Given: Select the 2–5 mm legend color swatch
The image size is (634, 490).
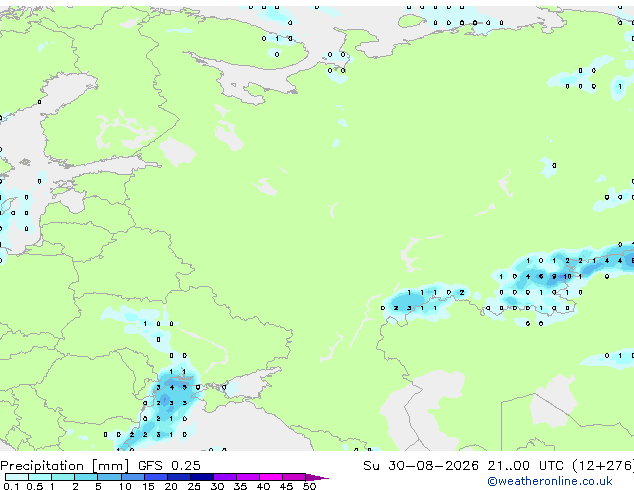Looking at the screenshot, I should click(x=86, y=477).
